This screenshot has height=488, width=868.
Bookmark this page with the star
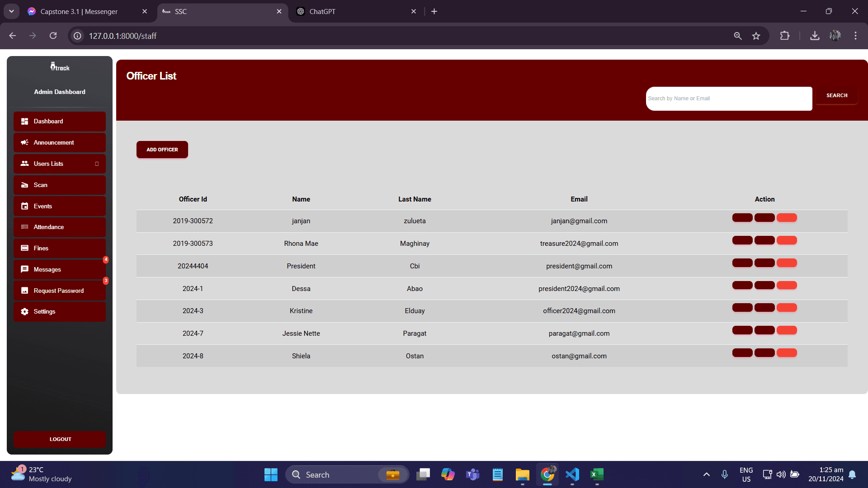[x=756, y=36]
